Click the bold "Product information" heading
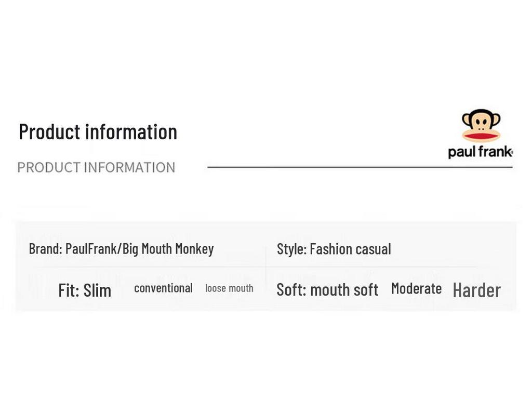 [98, 132]
